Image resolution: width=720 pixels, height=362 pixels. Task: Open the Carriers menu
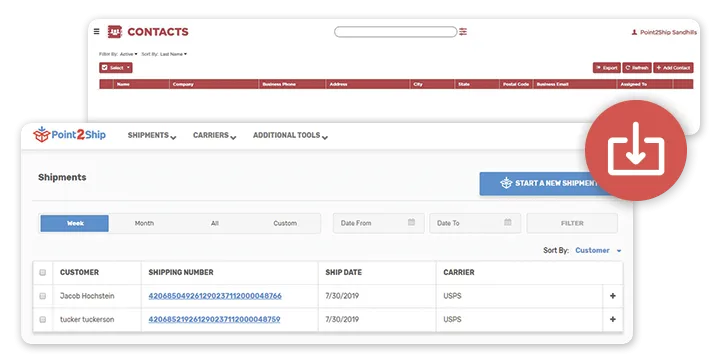pos(214,136)
